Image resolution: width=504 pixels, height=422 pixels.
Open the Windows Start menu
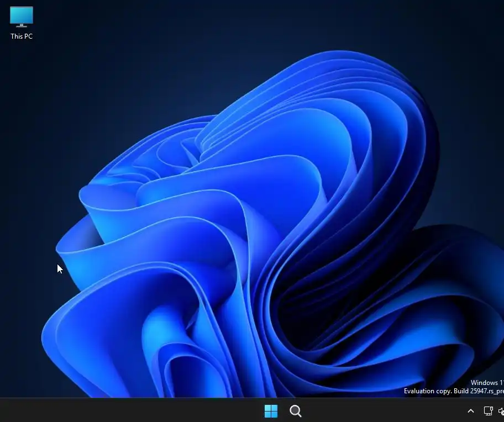tap(271, 411)
